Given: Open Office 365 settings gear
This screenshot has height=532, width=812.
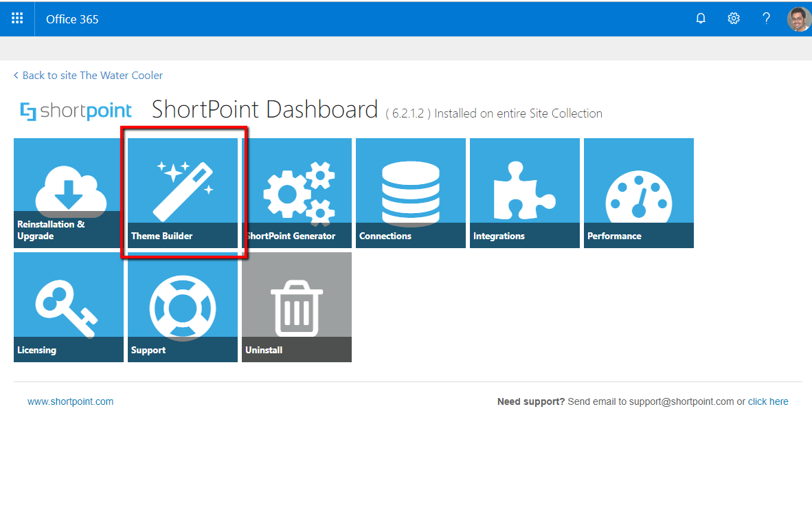Looking at the screenshot, I should (x=733, y=19).
